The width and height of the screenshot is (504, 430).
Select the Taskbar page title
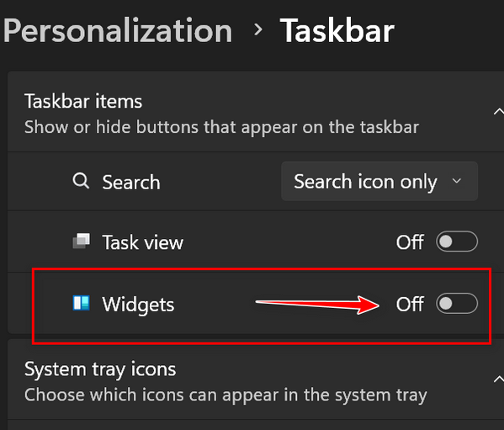point(337,30)
